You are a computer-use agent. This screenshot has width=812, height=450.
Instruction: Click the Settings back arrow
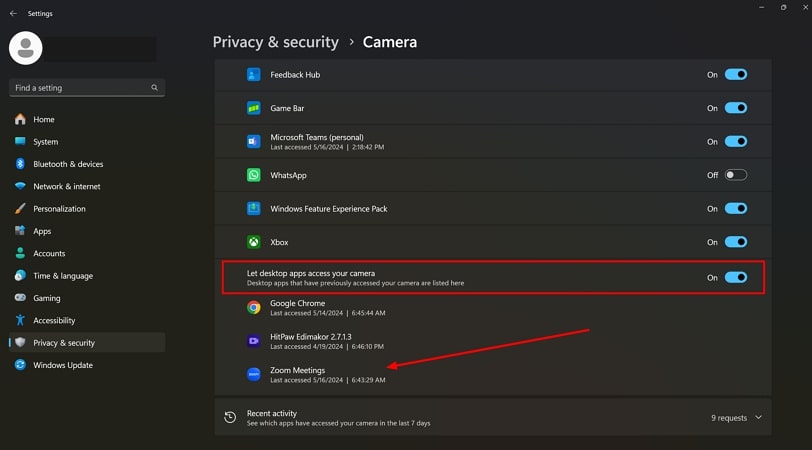(13, 13)
